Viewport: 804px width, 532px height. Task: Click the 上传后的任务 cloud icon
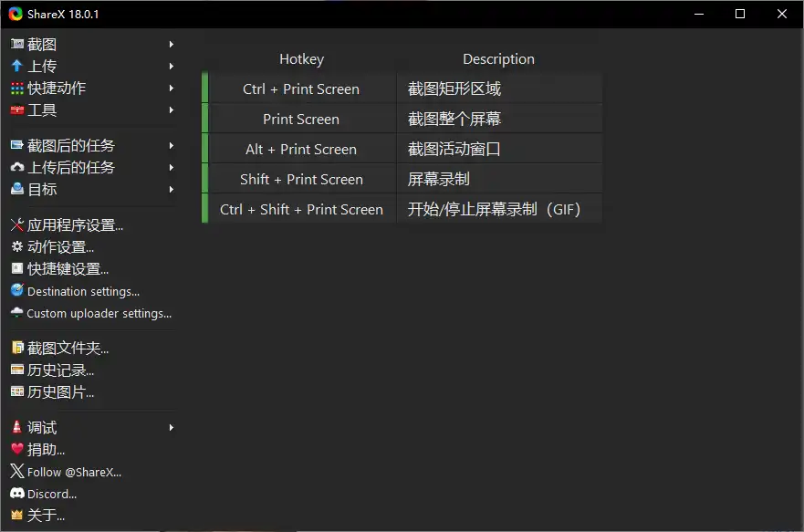pyautogui.click(x=17, y=168)
